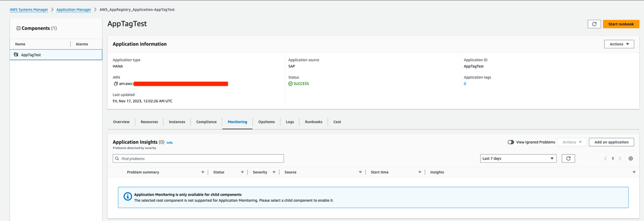Collapse the Components tree section
Viewport: 644px width, 221px height.
(18, 28)
